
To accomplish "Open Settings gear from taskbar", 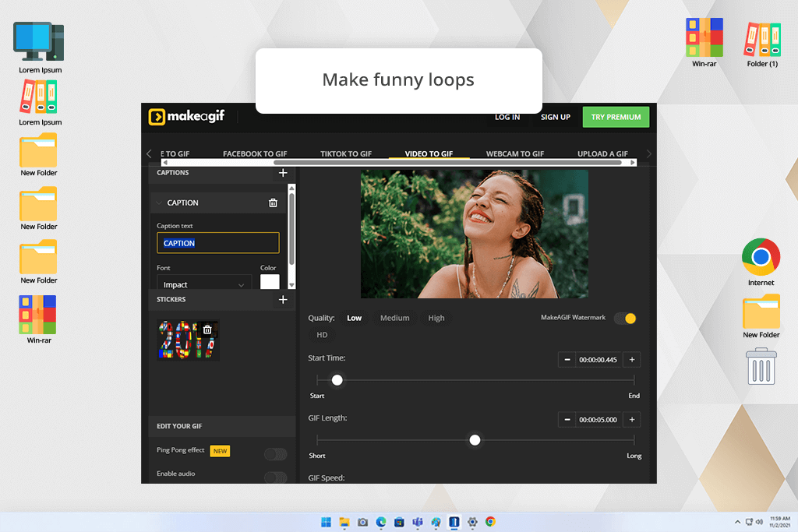I will tap(473, 522).
